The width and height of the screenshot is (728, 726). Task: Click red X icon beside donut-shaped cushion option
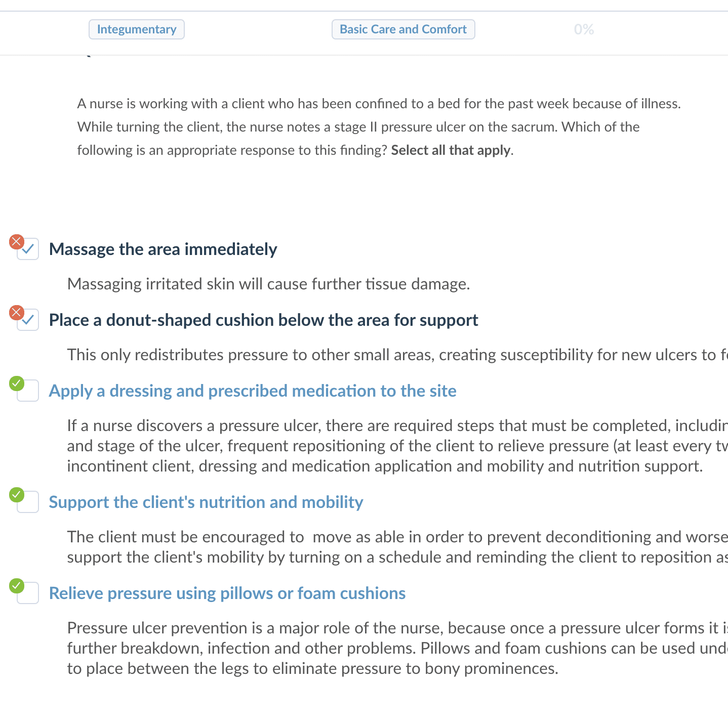coord(16,313)
